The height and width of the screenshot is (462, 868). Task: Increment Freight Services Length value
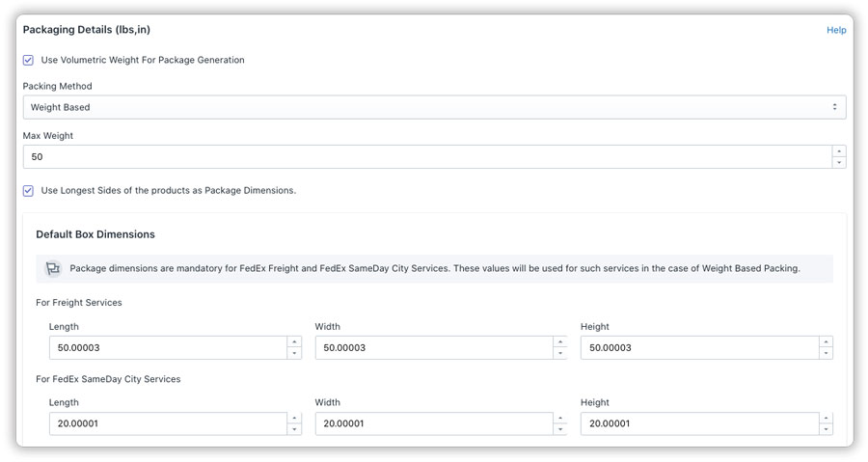coord(294,342)
